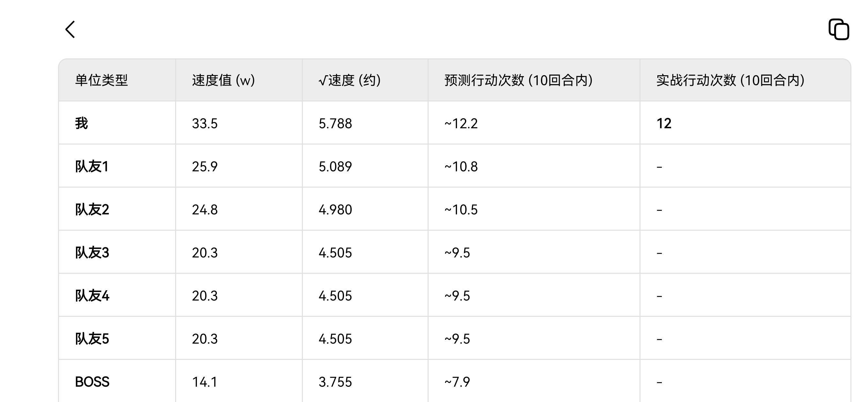Select the 速度值 (w) column header

[x=223, y=80]
